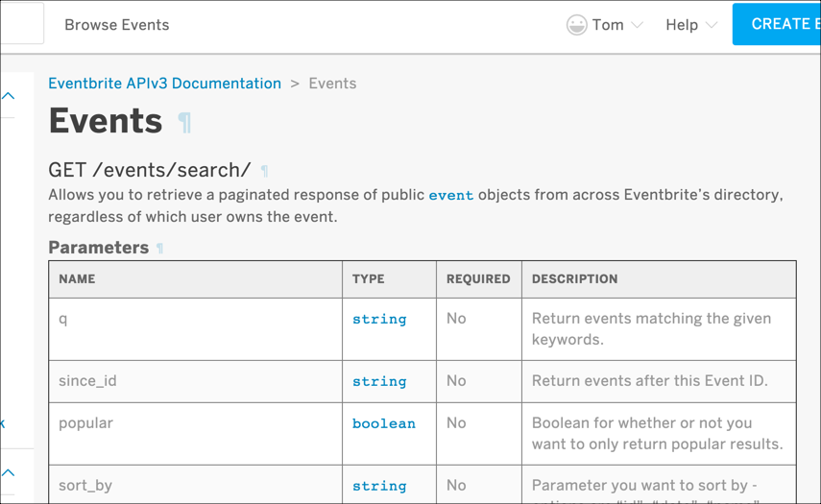
Task: Collapse the upper sidebar section chevron
Action: click(9, 96)
